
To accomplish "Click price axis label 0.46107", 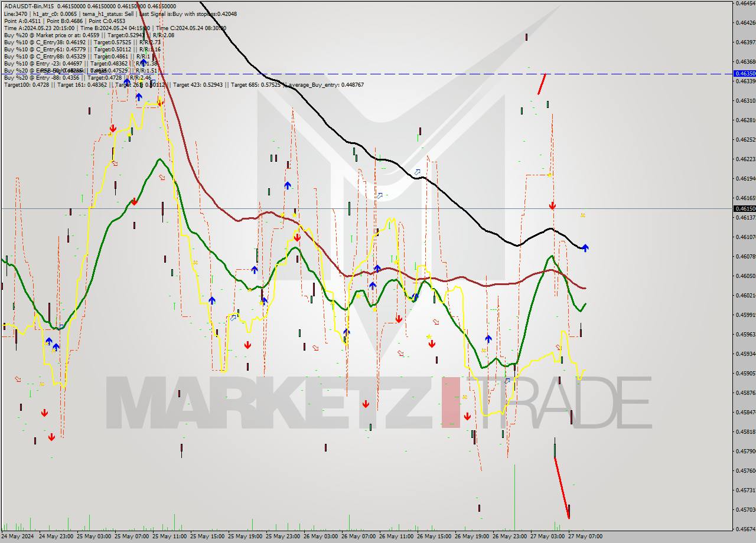I will point(745,237).
